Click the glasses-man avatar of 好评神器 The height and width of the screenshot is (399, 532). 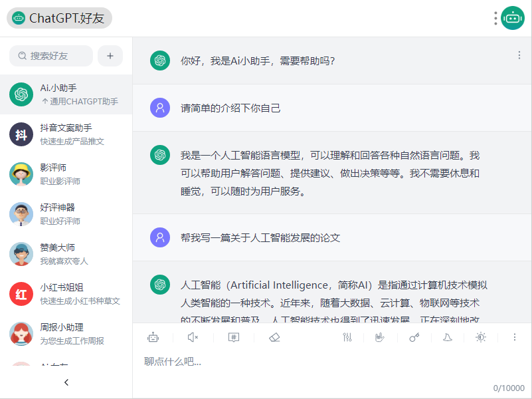click(21, 214)
